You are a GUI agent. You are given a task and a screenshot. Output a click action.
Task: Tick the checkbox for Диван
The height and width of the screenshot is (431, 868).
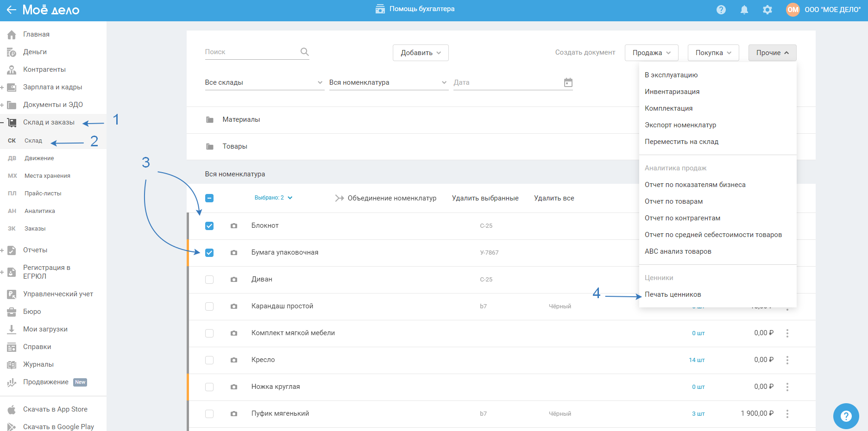click(209, 280)
